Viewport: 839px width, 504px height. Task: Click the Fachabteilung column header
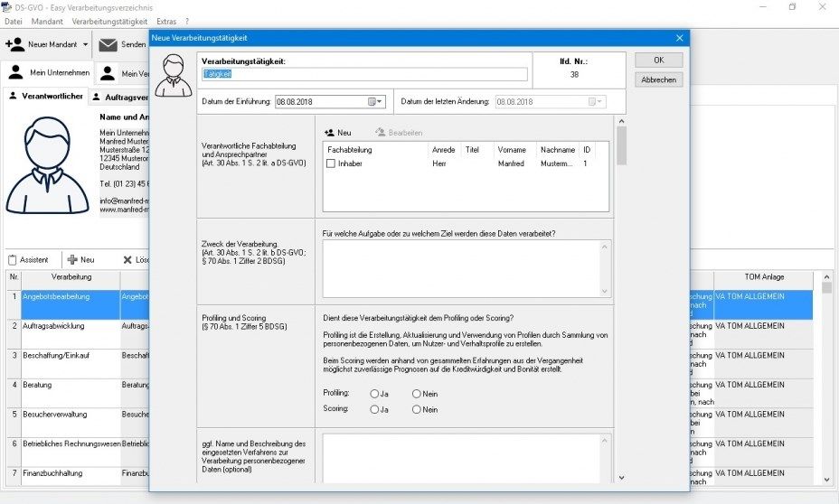point(375,150)
